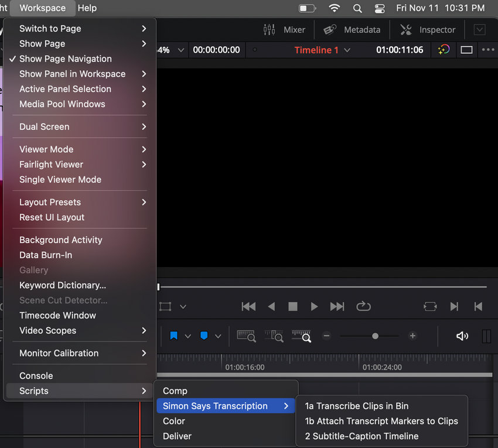Click the single viewer rectangle icon

[x=466, y=50]
